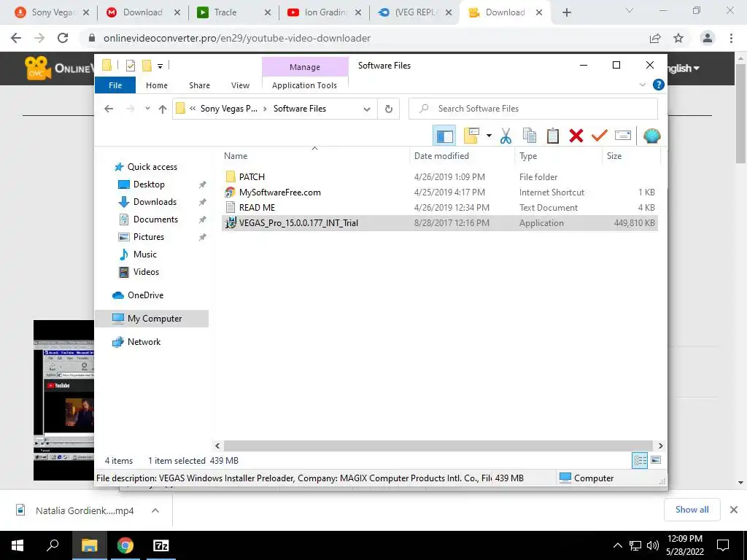
Task: Click the Copy toolbar icon
Action: tap(530, 136)
